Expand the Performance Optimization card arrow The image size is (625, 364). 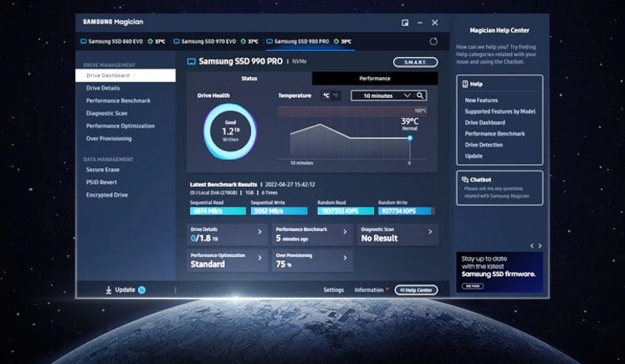(260, 258)
